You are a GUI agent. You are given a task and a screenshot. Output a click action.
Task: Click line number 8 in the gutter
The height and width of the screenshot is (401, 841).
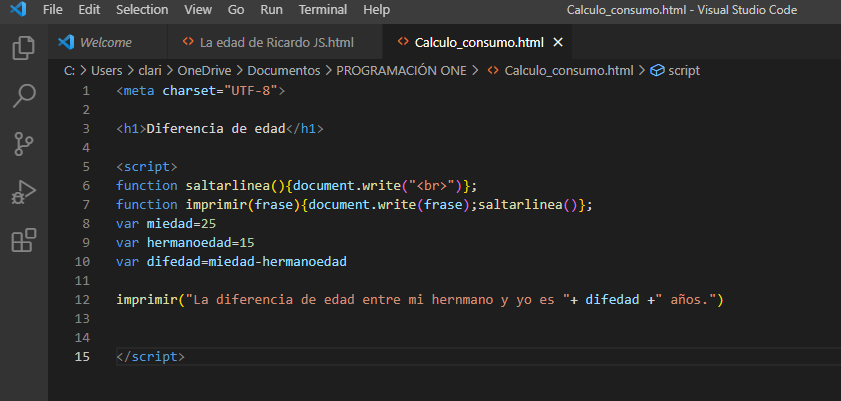86,224
